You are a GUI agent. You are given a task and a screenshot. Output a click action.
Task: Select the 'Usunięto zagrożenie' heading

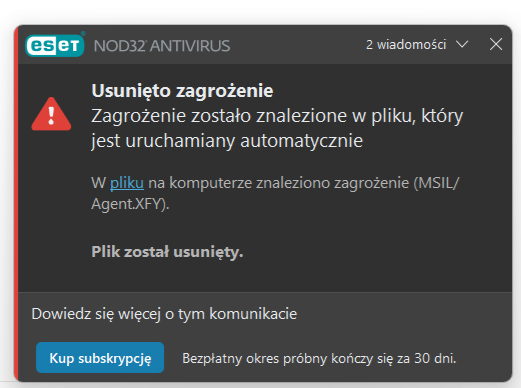pos(182,91)
